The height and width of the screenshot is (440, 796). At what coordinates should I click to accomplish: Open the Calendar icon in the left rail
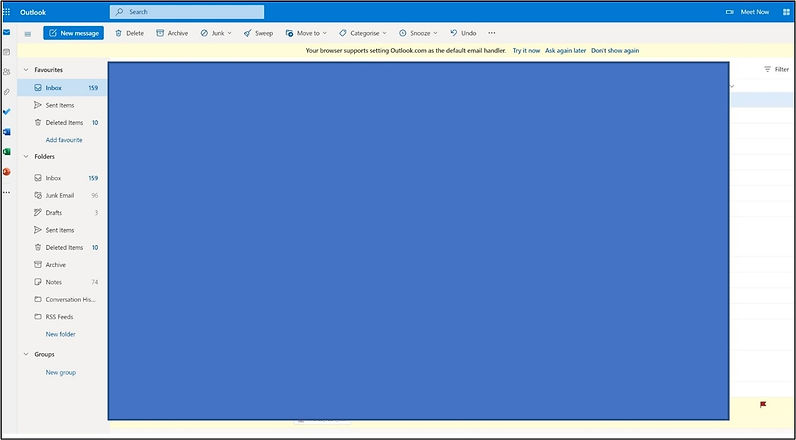[7, 52]
